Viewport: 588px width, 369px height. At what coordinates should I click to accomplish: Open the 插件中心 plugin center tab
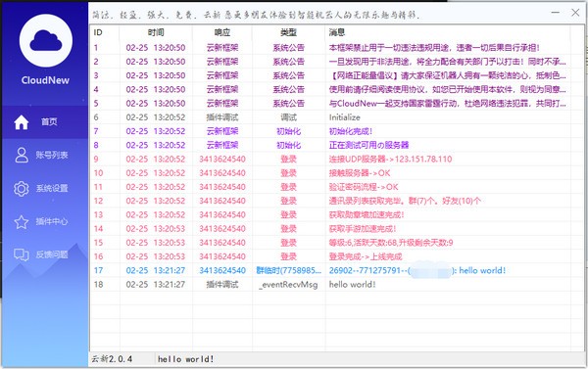(x=45, y=222)
